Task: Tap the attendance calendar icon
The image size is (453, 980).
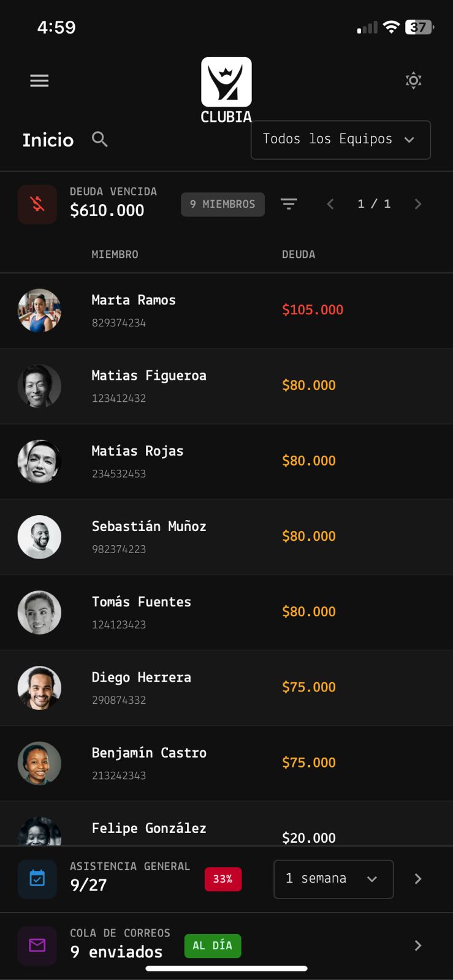Action: 37,879
